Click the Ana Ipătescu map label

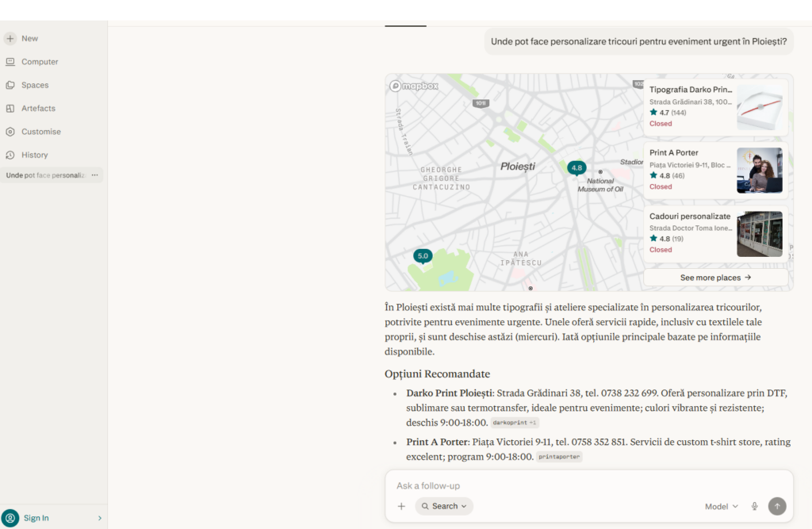click(x=521, y=259)
